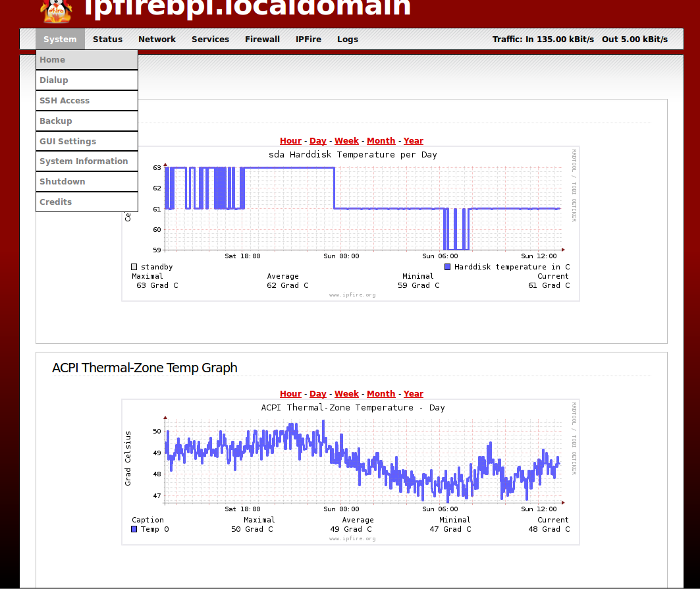Show ACPI Thermal-Zone graph per Hour
The height and width of the screenshot is (589, 700).
point(290,394)
